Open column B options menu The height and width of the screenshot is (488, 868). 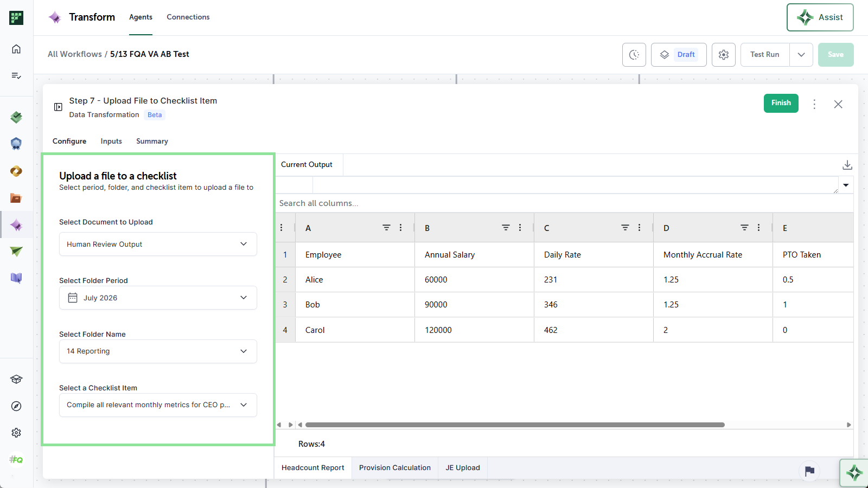click(x=520, y=228)
